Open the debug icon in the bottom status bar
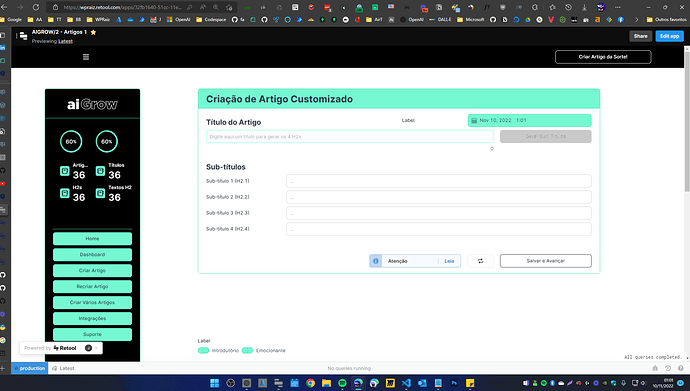 pos(655,368)
